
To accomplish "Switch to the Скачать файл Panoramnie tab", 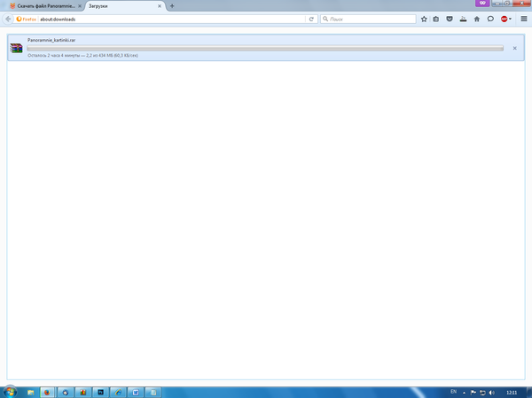I will point(40,5).
